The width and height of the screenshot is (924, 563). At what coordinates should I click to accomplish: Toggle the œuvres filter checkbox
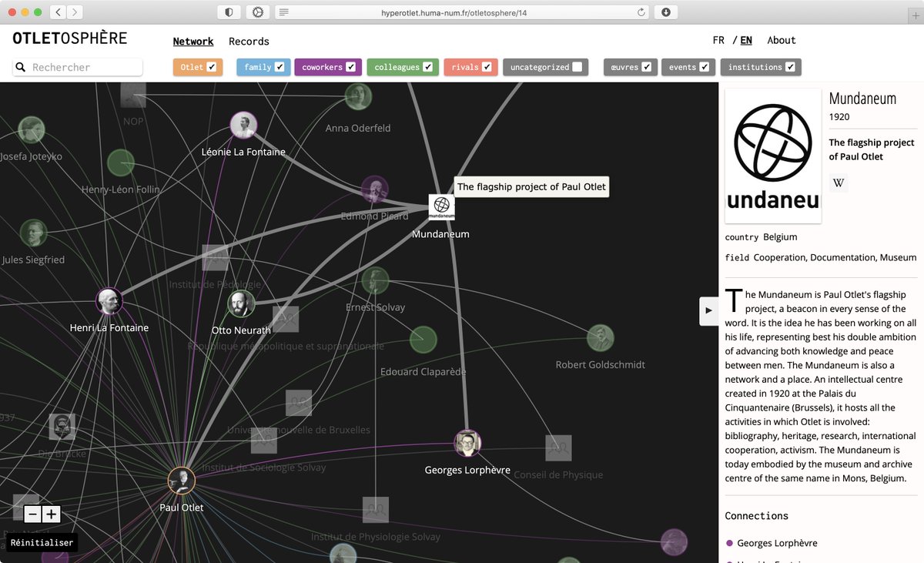[647, 67]
